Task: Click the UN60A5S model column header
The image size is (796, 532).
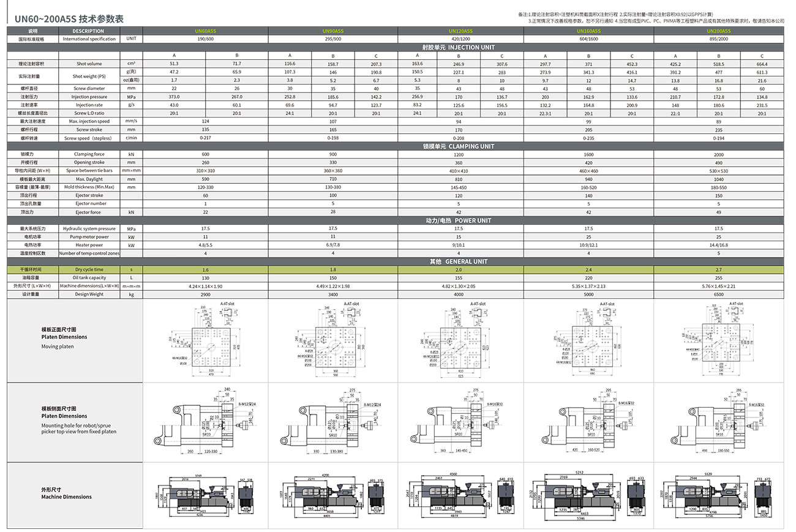Action: pos(205,31)
